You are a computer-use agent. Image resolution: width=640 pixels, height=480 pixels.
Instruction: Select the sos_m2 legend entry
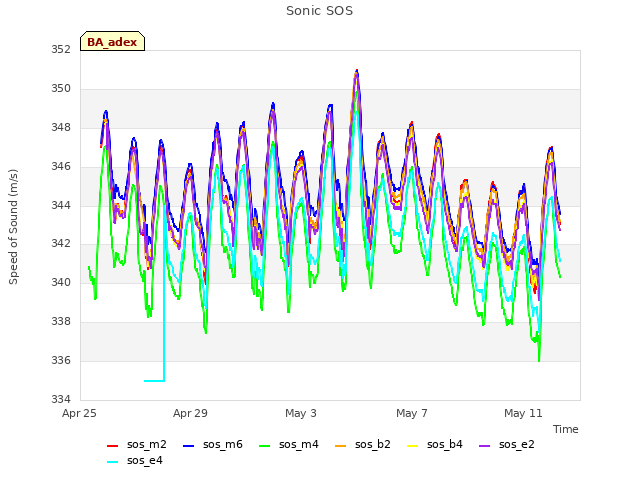click(x=136, y=444)
